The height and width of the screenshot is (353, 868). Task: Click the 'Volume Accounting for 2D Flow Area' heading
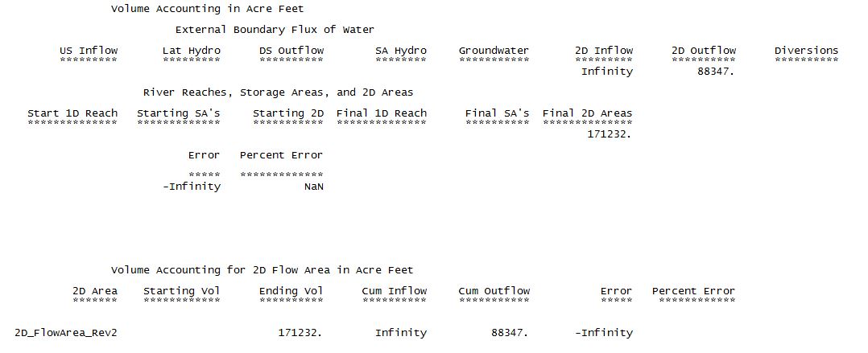(262, 270)
